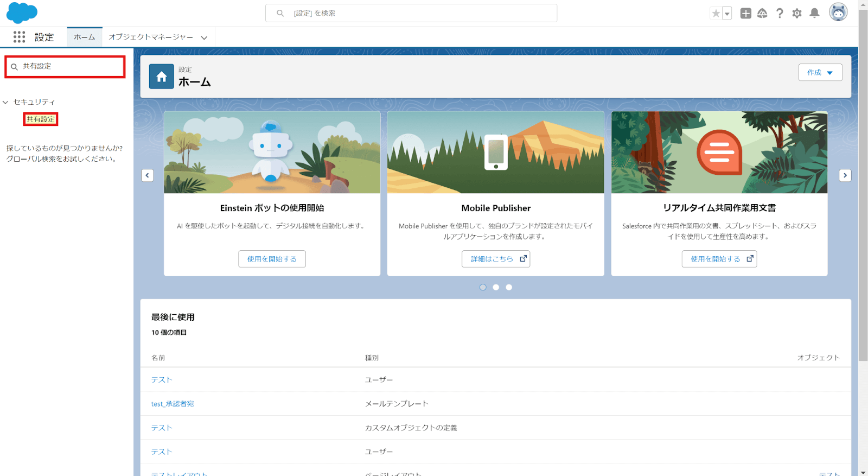Click the グローバル検索をお試しください hint text

pyautogui.click(x=61, y=159)
